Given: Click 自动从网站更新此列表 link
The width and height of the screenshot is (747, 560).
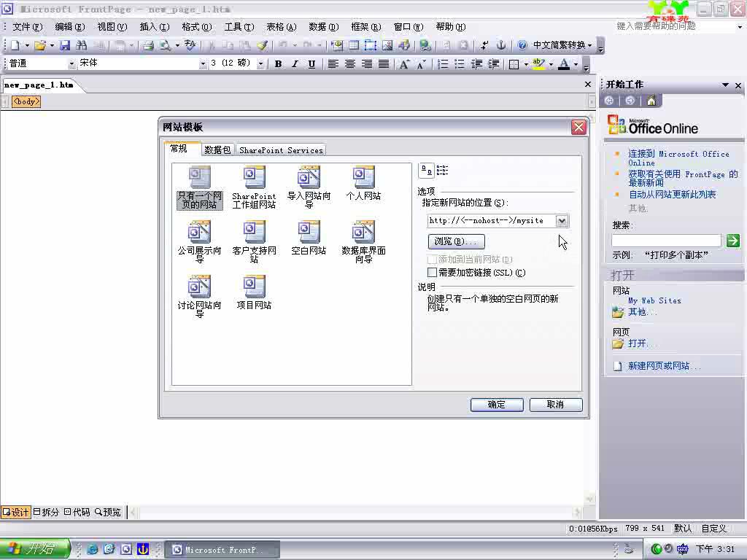Looking at the screenshot, I should pyautogui.click(x=672, y=194).
